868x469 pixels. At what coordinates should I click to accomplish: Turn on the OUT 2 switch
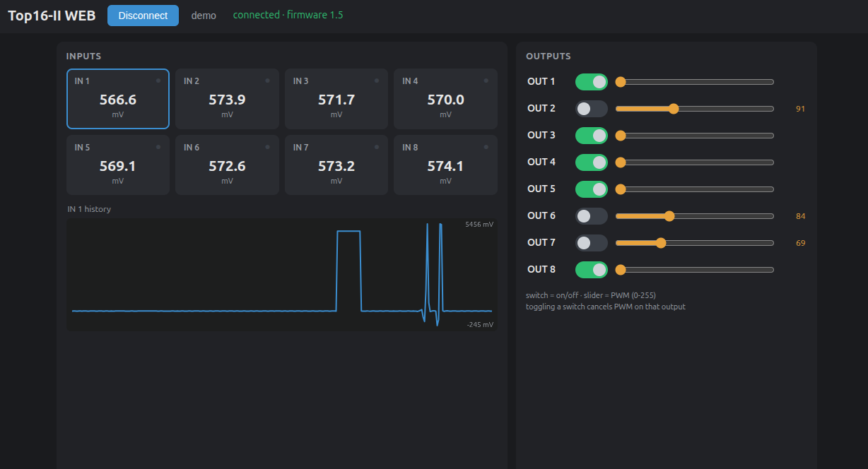[x=592, y=109]
